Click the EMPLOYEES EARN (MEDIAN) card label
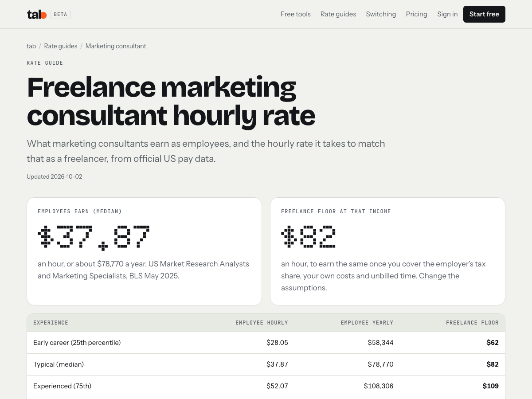532x399 pixels. [x=80, y=211]
